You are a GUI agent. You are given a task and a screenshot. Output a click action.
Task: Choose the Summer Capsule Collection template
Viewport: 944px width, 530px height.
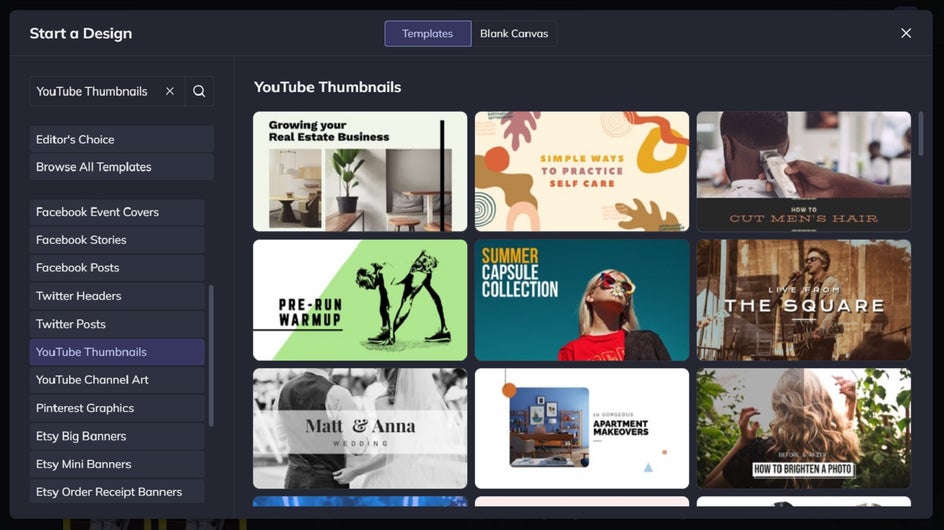click(581, 300)
